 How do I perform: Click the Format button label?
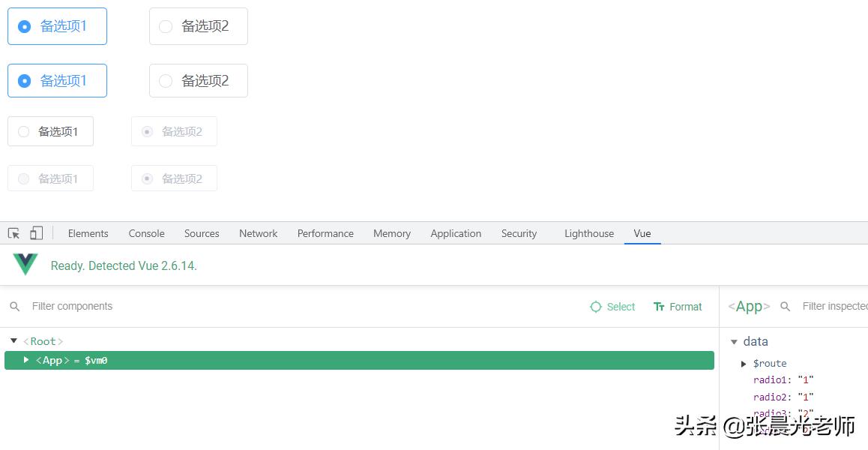685,307
